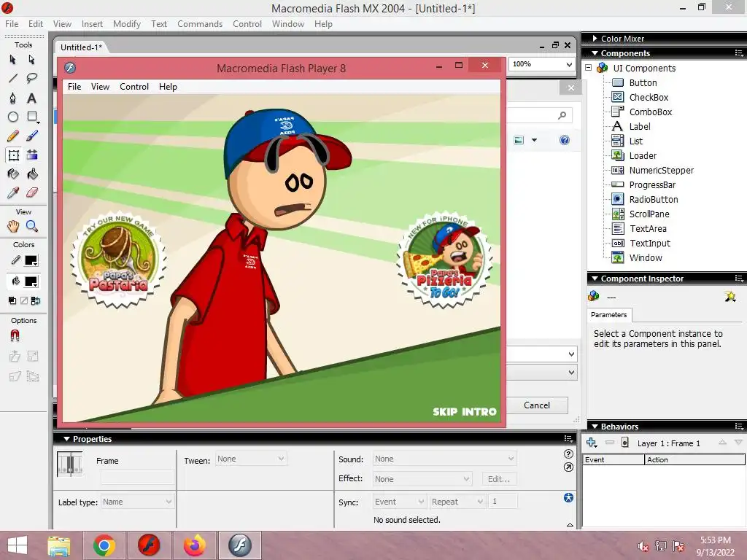Image resolution: width=747 pixels, height=560 pixels.
Task: Open the Components panel options menu
Action: pyautogui.click(x=738, y=53)
